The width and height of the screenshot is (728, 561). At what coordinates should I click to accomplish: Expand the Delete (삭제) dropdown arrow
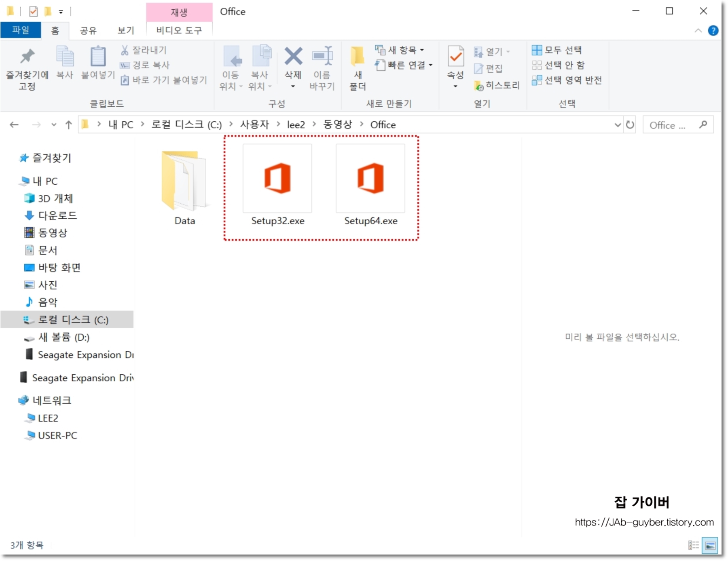[293, 86]
